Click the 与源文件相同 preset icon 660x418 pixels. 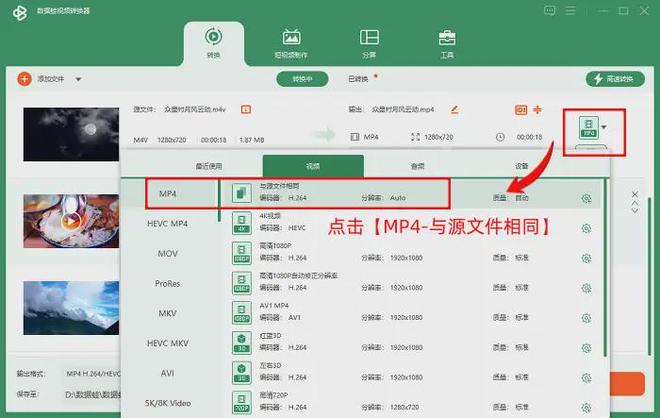(242, 193)
